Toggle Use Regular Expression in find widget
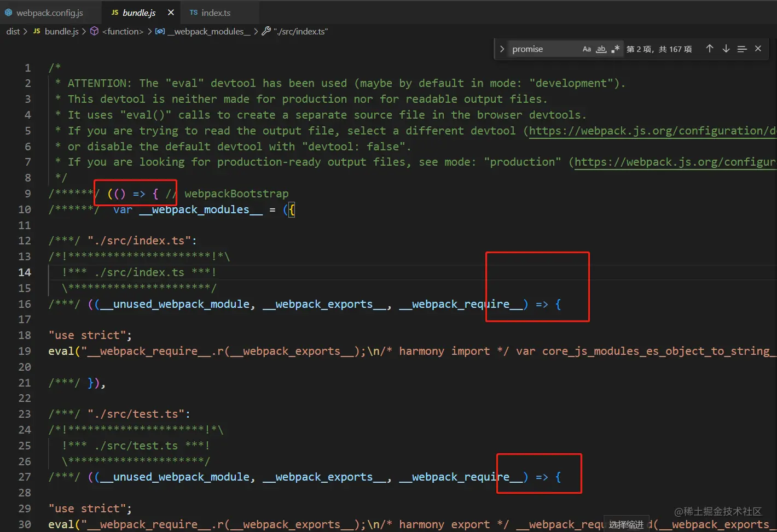The image size is (777, 532). [616, 49]
